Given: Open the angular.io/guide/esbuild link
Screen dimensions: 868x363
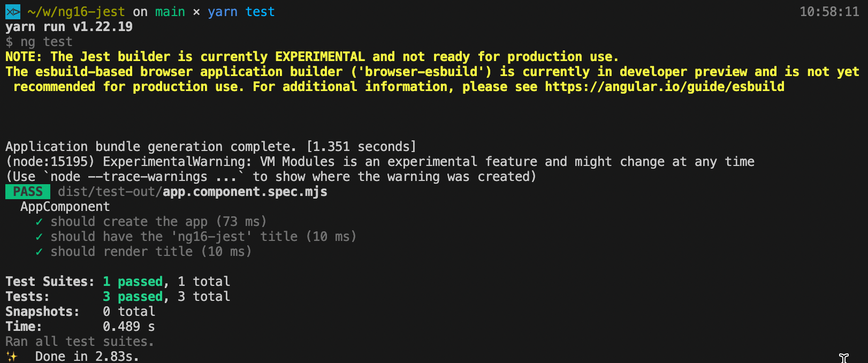Looking at the screenshot, I should (665, 87).
